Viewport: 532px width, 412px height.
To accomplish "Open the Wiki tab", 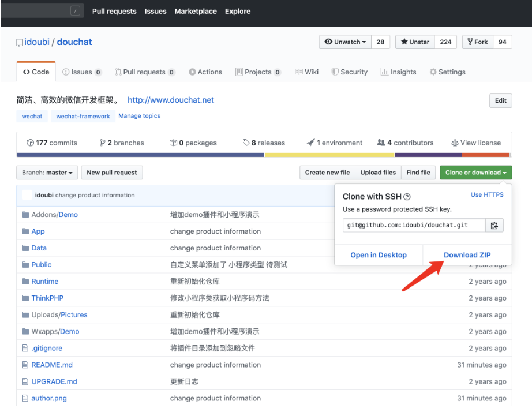I will click(307, 72).
